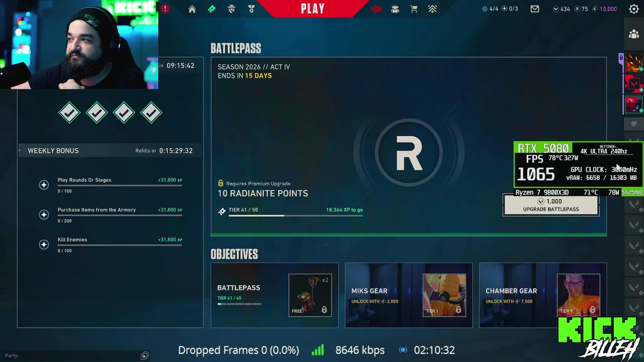The height and width of the screenshot is (362, 644).
Task: Click the Purchase Items from the Armory progress bar
Action: click(120, 216)
